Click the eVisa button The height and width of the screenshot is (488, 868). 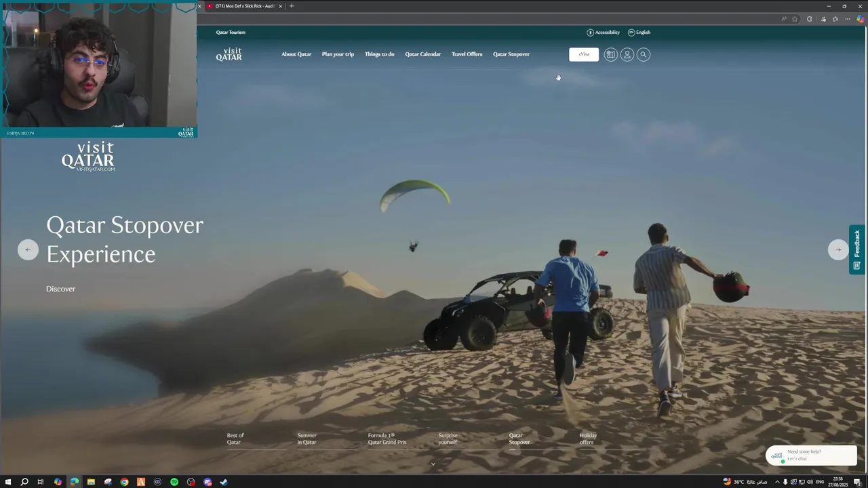584,54
